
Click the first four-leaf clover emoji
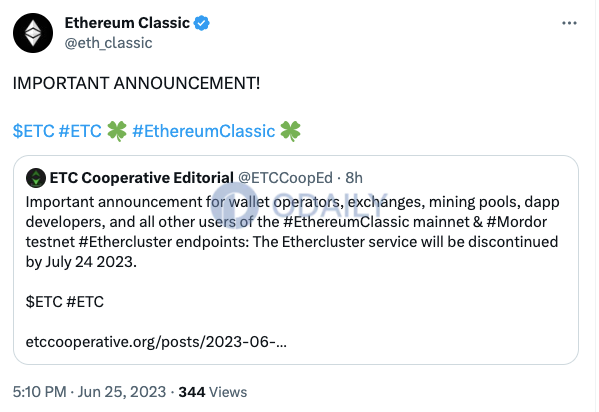tap(117, 131)
